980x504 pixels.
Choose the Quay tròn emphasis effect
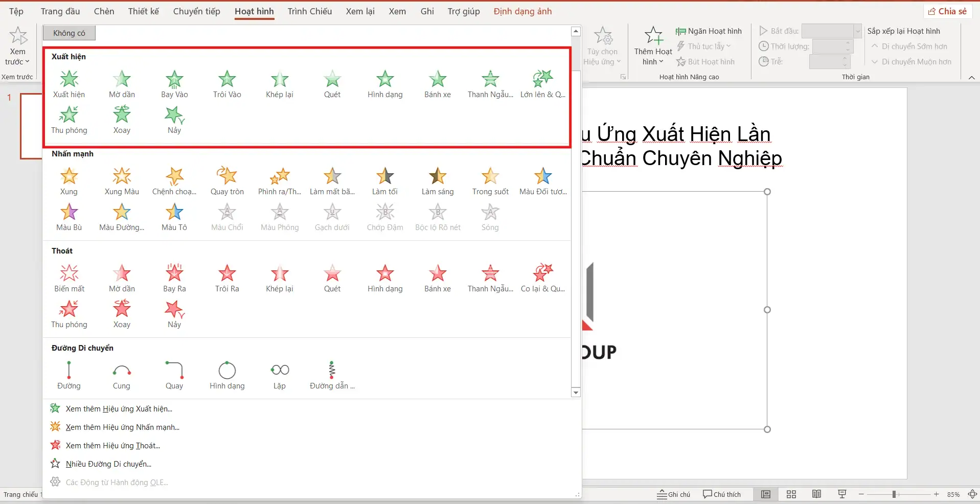pyautogui.click(x=227, y=181)
